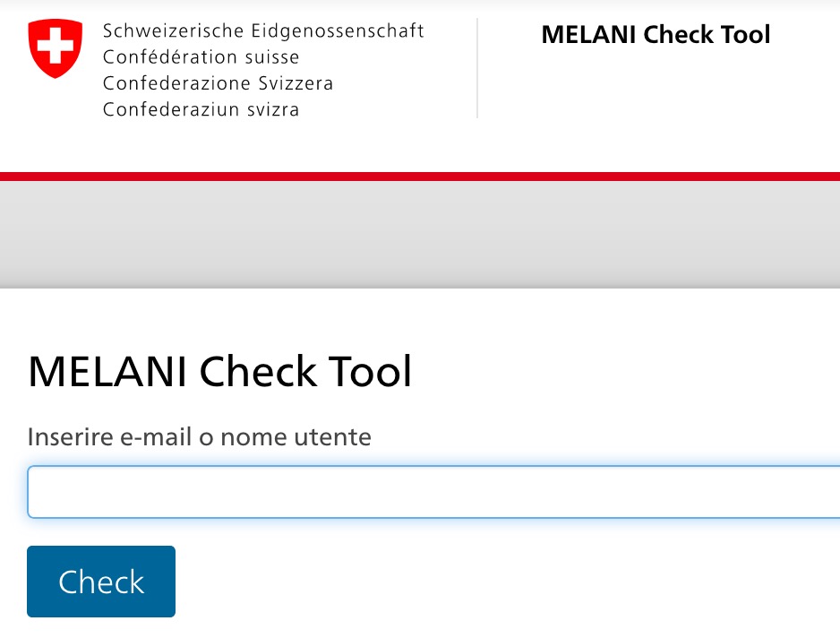Image resolution: width=840 pixels, height=638 pixels.
Task: Click the Swiss coat of arms logo
Action: 56,49
